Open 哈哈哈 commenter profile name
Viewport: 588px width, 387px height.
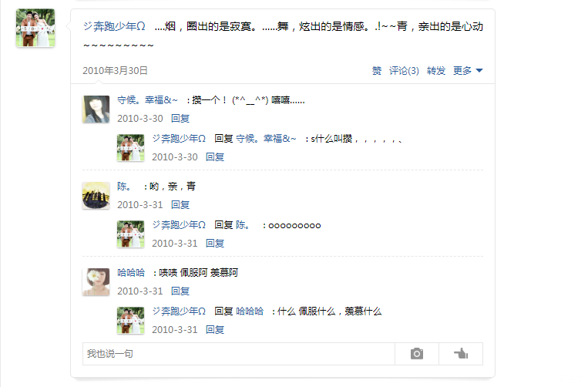click(x=131, y=273)
